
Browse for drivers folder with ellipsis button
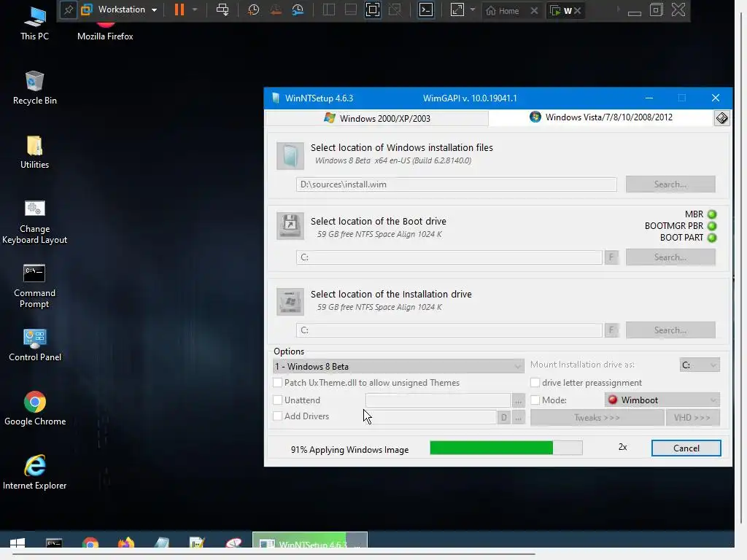[x=518, y=418]
